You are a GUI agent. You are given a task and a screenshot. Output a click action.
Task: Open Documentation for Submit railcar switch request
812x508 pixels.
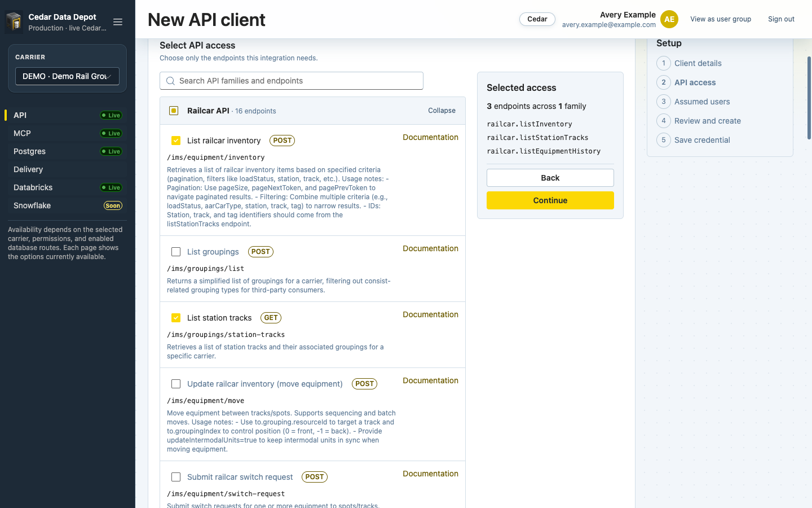[430, 474]
